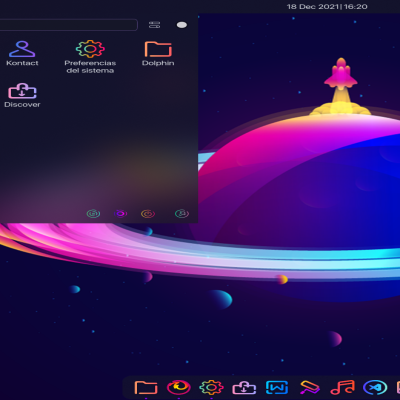
Task: Open the Discover software store in dock
Action: click(244, 388)
